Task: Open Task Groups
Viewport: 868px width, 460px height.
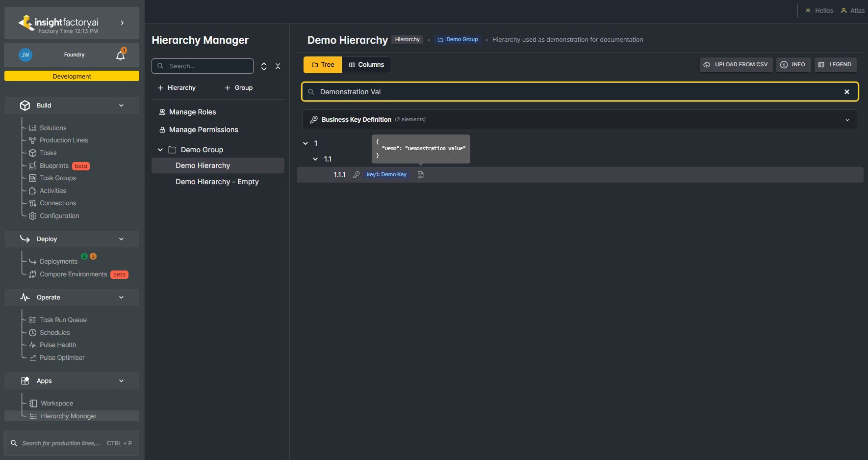Action: point(58,178)
